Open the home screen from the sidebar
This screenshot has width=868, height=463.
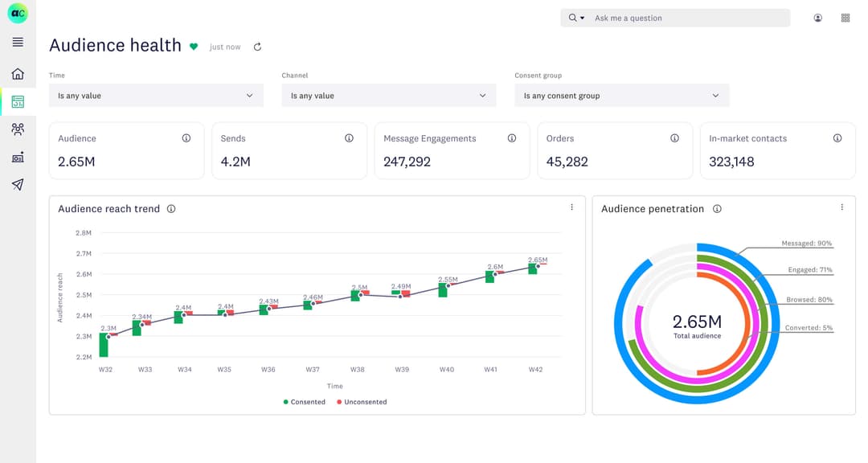(x=17, y=73)
